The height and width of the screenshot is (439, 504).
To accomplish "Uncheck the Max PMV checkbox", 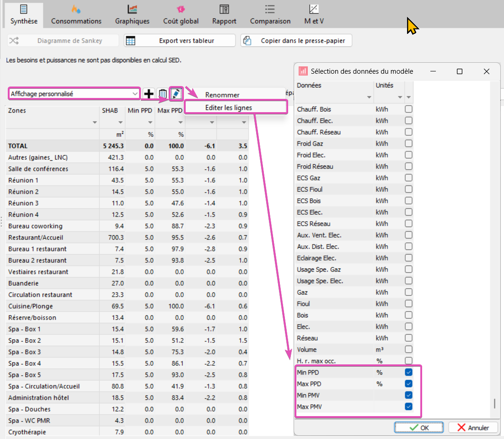I will point(408,406).
